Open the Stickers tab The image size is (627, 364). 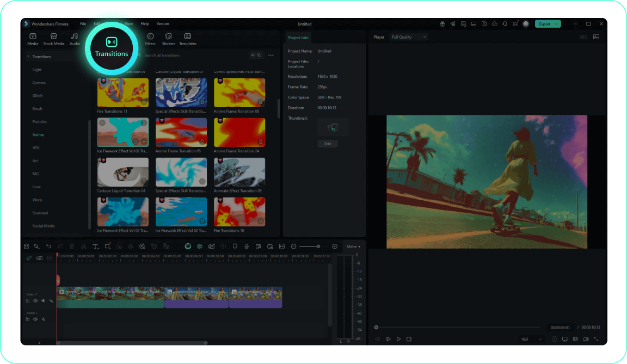(168, 39)
